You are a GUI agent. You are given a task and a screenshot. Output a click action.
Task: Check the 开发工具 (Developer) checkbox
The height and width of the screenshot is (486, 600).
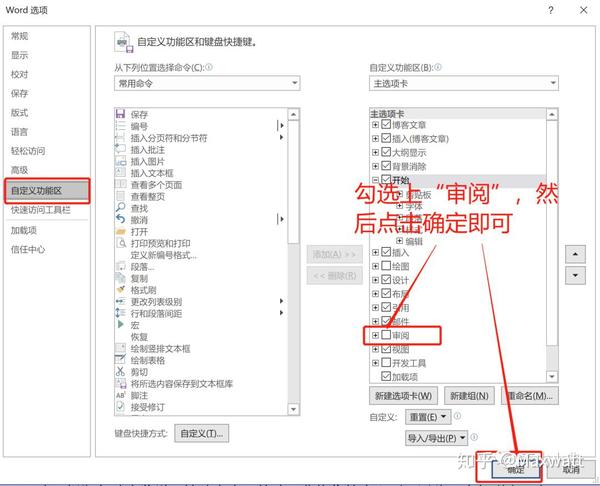pos(386,362)
